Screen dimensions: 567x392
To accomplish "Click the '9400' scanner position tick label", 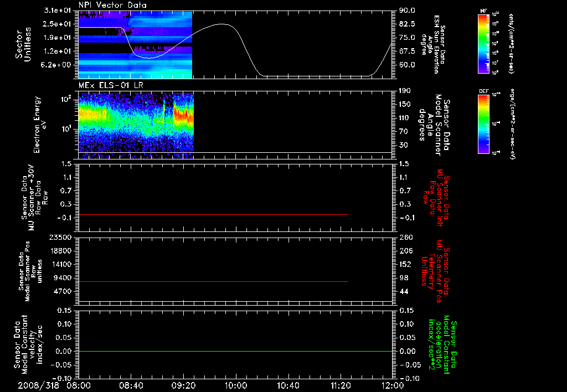I will point(63,278).
